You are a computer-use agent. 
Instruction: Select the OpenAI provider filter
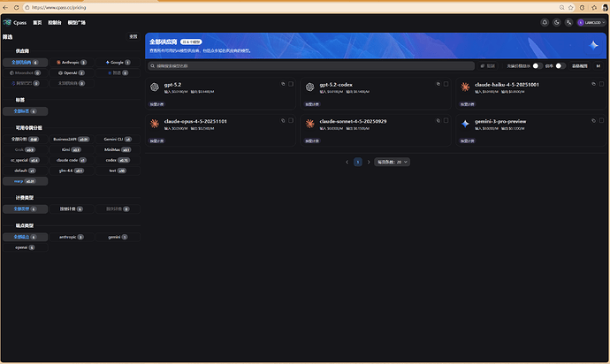[x=72, y=72]
